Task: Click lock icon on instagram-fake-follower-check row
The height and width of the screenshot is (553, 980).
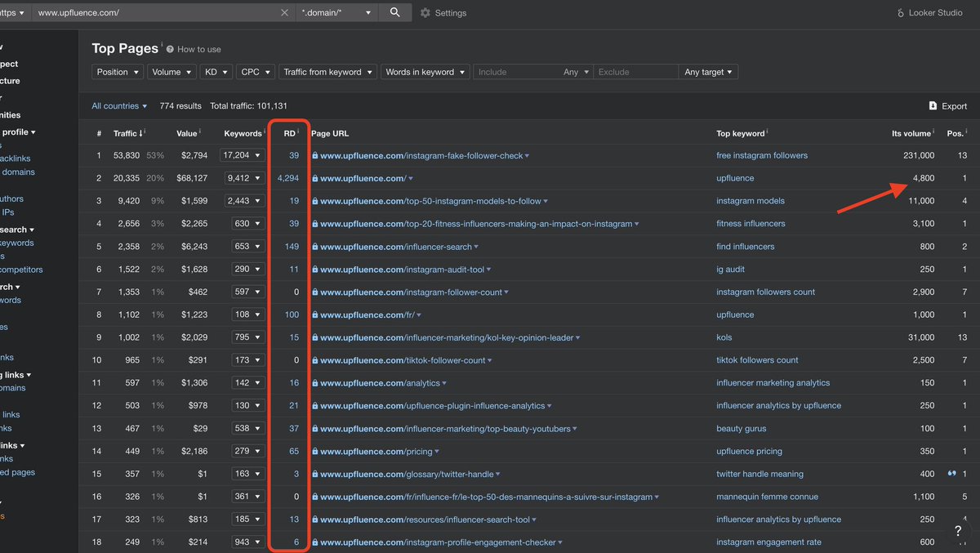Action: (x=314, y=155)
